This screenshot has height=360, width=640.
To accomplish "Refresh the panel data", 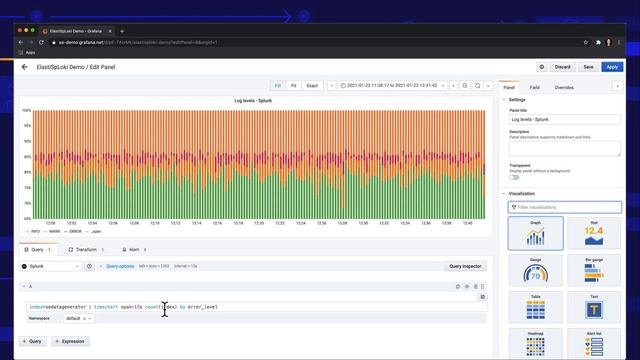I will (x=478, y=86).
